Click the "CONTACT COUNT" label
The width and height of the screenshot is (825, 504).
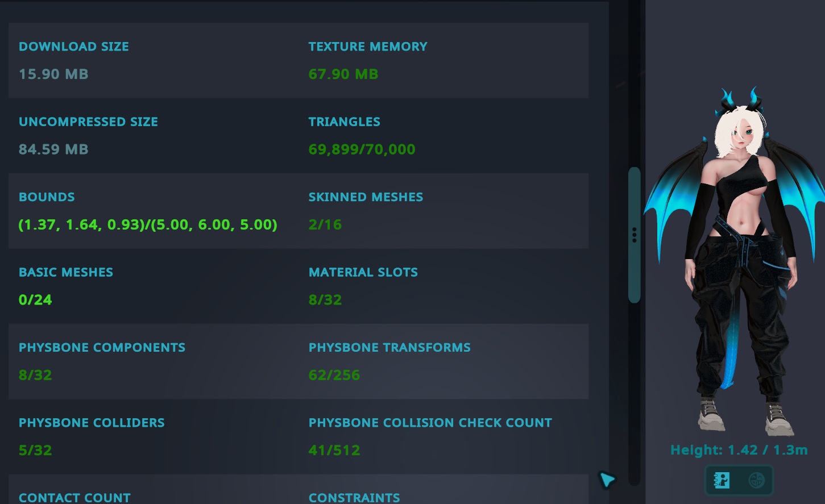tap(74, 498)
